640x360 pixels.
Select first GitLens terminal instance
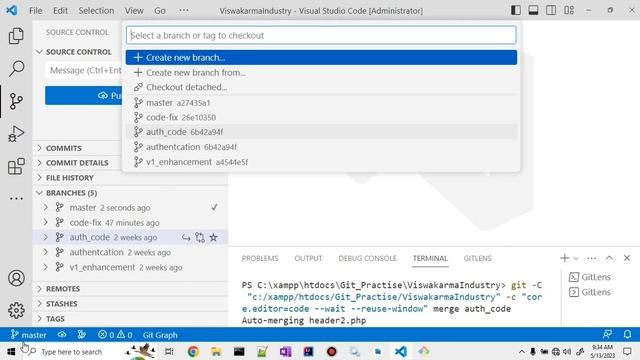coord(590,277)
